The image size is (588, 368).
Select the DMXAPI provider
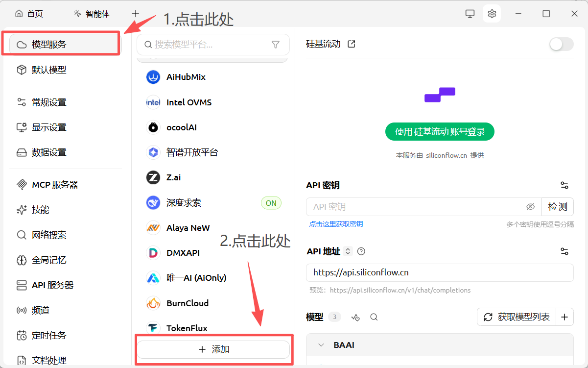coord(213,253)
